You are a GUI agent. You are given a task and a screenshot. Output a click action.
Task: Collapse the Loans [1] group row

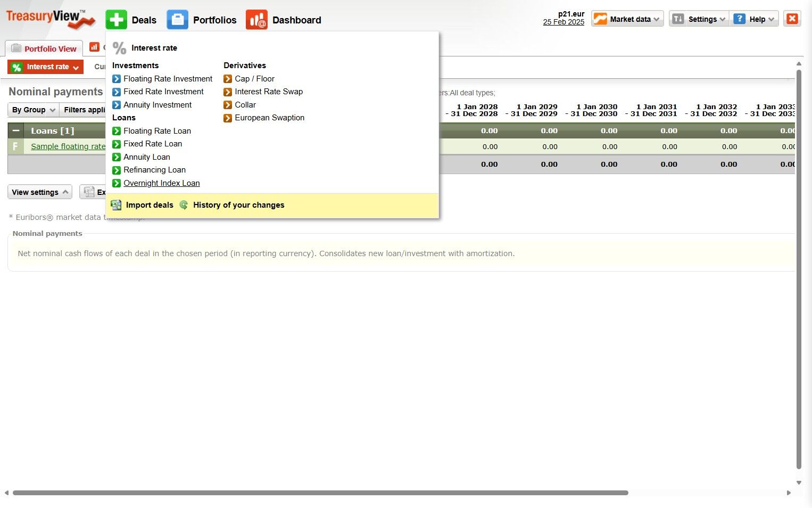point(15,130)
